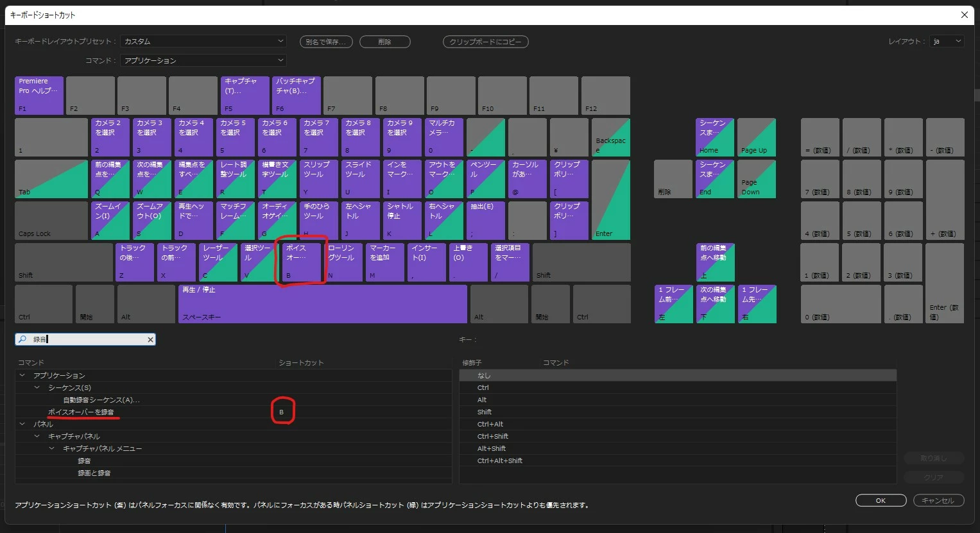Select the Alt modifier row

[x=678, y=400]
